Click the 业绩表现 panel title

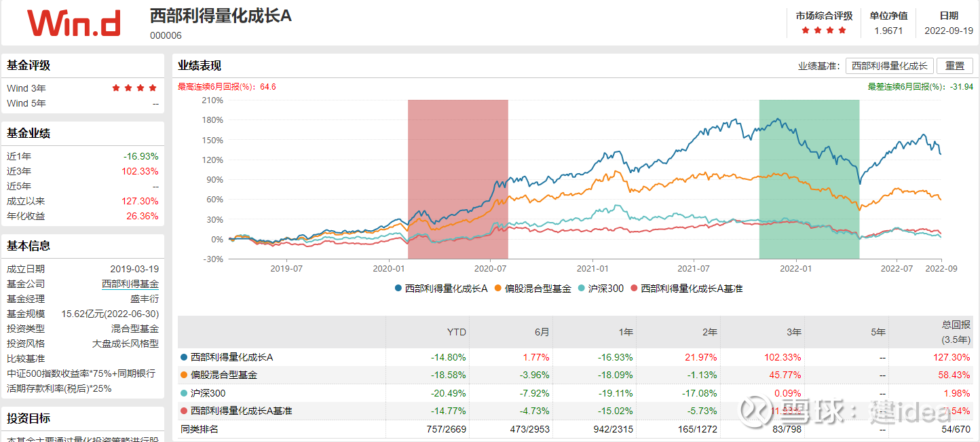coord(200,66)
